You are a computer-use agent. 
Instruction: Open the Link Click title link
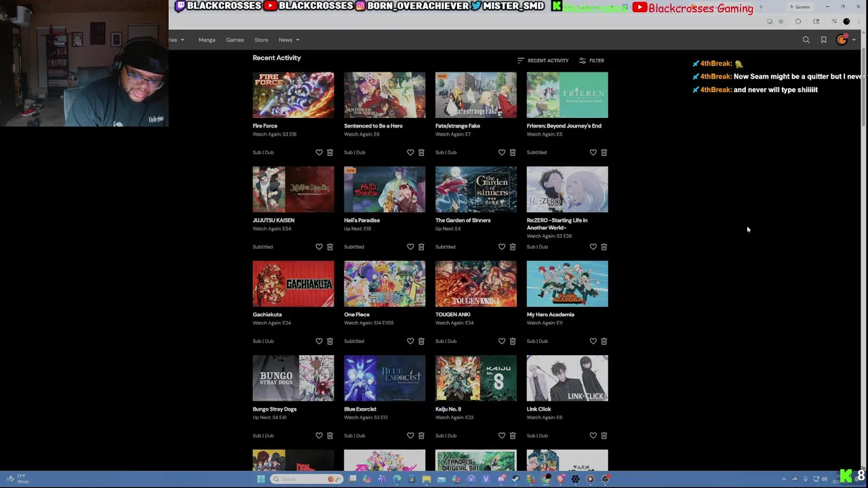point(539,409)
